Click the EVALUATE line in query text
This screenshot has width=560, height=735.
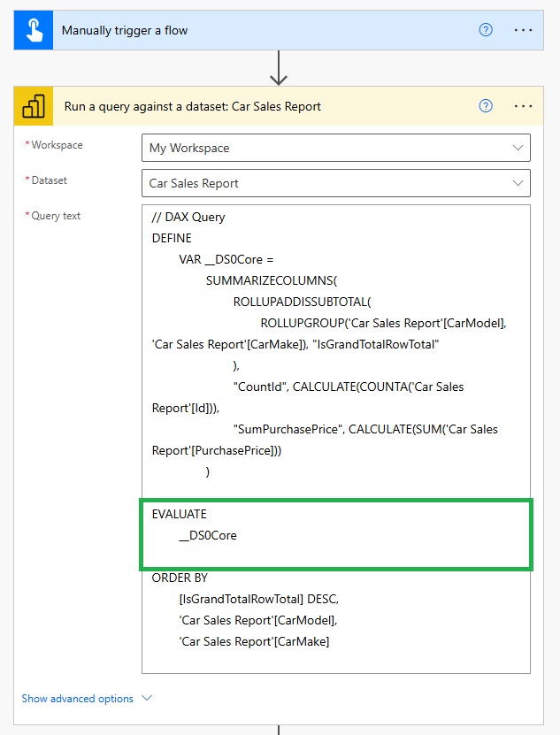click(180, 514)
